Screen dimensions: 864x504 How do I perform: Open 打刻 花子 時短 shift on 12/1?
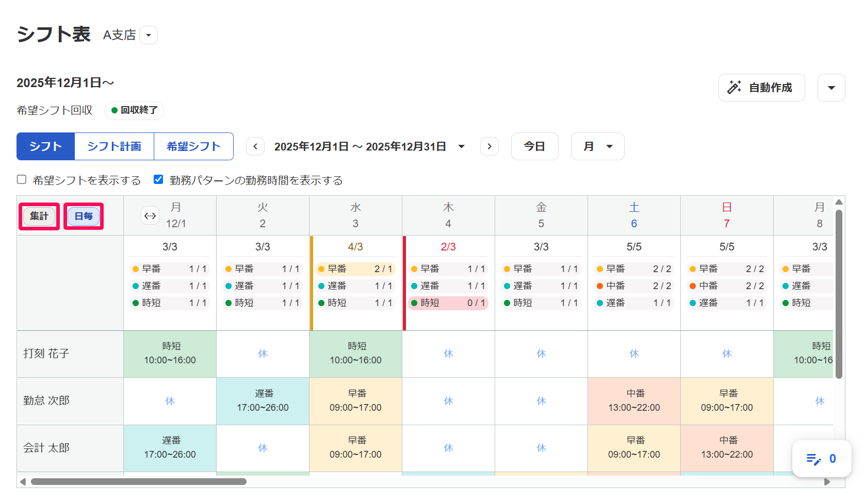(170, 354)
